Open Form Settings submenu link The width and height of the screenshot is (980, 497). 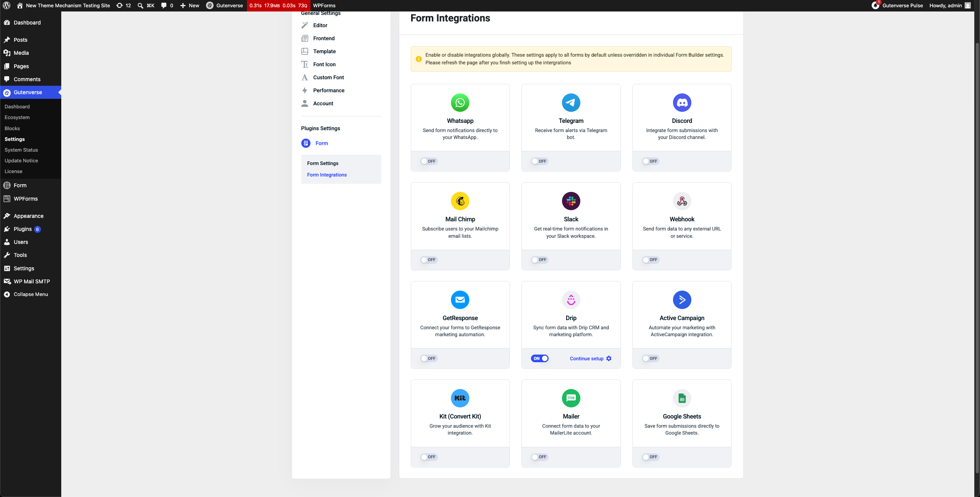coord(323,163)
